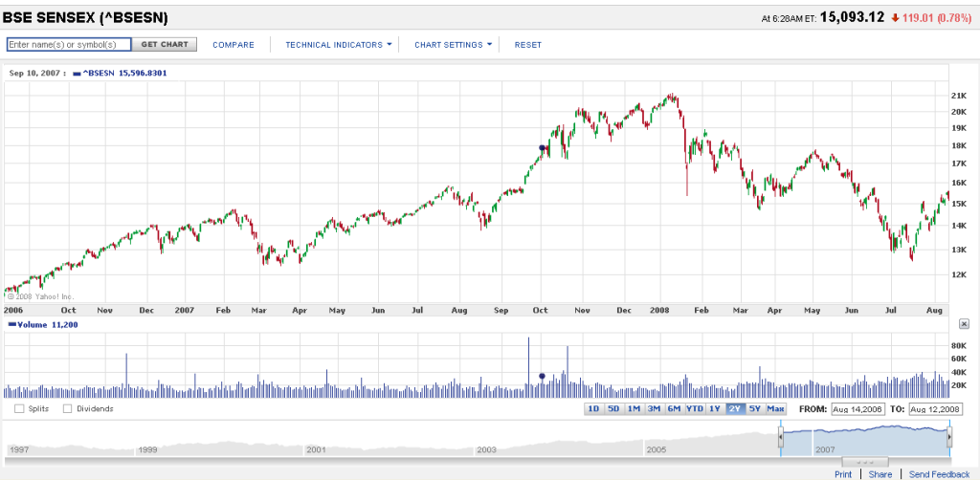Select the Max time range
Viewport: 980px width, 480px height.
(x=775, y=409)
